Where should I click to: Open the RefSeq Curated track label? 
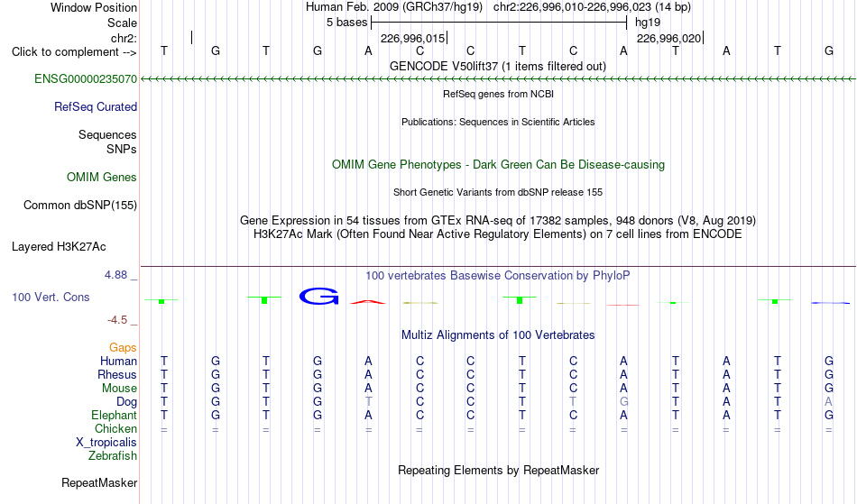(x=96, y=107)
